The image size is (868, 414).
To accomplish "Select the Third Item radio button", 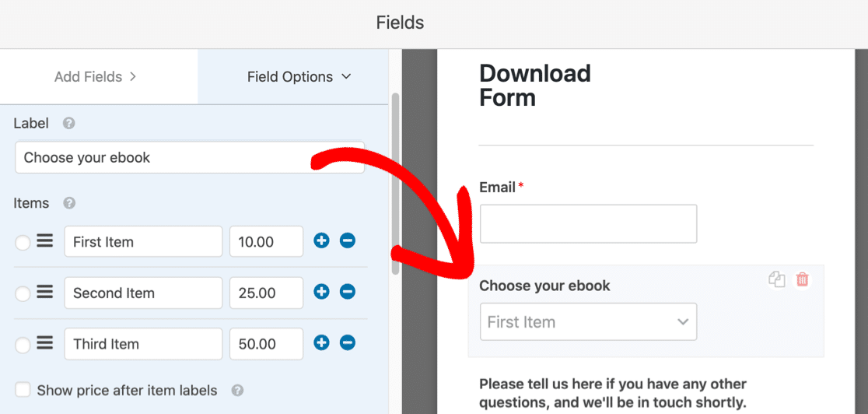I will [x=23, y=344].
